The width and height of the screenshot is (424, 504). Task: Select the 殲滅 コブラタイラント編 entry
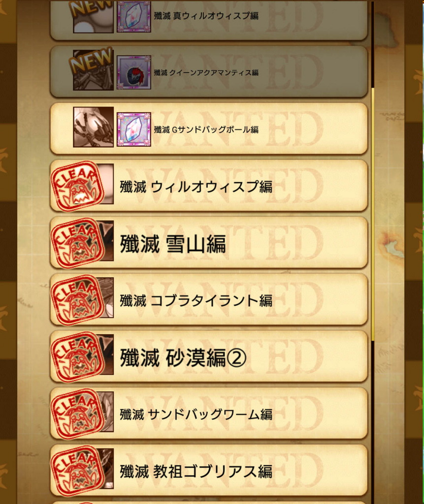pos(209,300)
